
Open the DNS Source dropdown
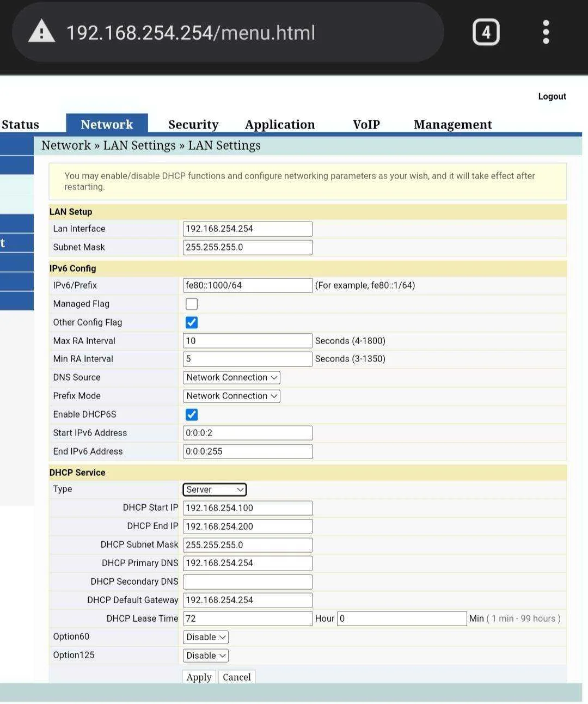231,377
